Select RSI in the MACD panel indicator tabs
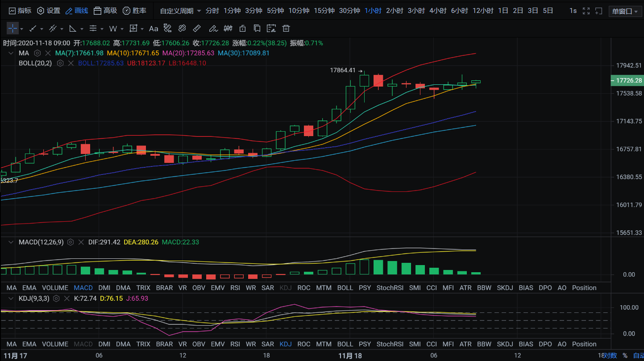Screen dimensions: 644x361 click(235, 288)
